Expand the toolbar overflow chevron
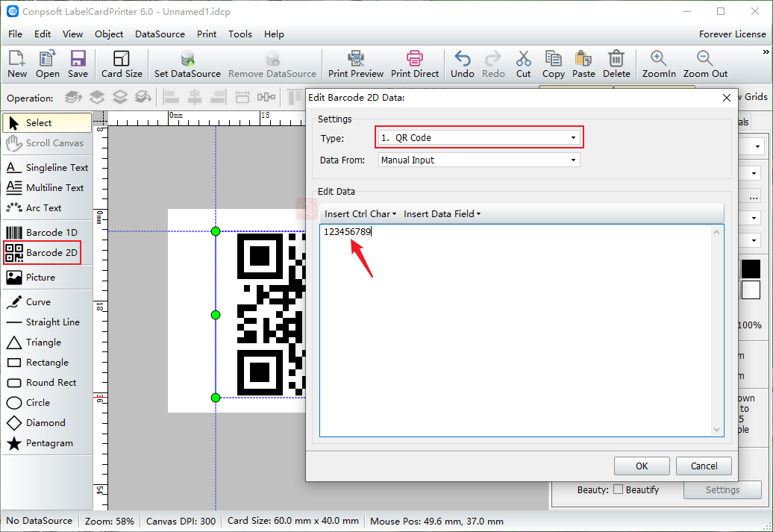Viewport: 773px width, 532px height. (x=766, y=51)
